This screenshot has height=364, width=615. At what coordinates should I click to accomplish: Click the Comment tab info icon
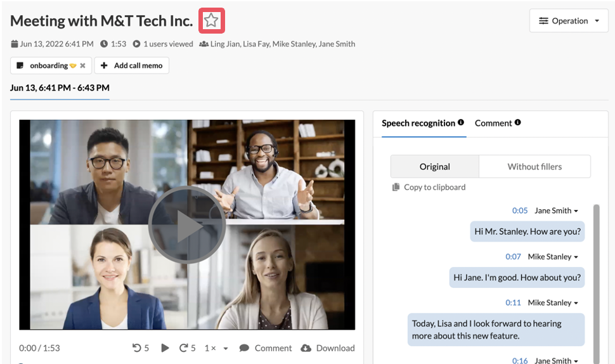click(518, 122)
